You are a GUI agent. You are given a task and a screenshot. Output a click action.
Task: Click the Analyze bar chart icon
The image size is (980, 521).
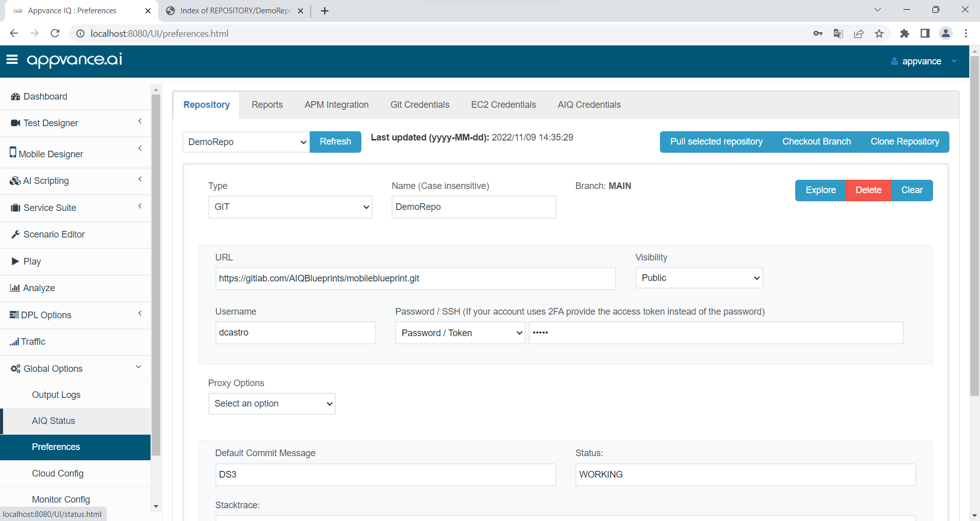coord(15,288)
